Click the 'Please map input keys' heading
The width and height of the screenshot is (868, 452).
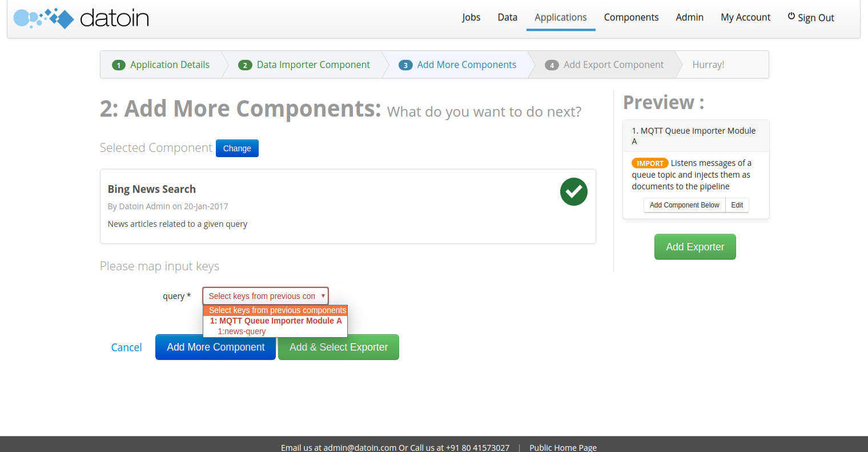(x=159, y=266)
